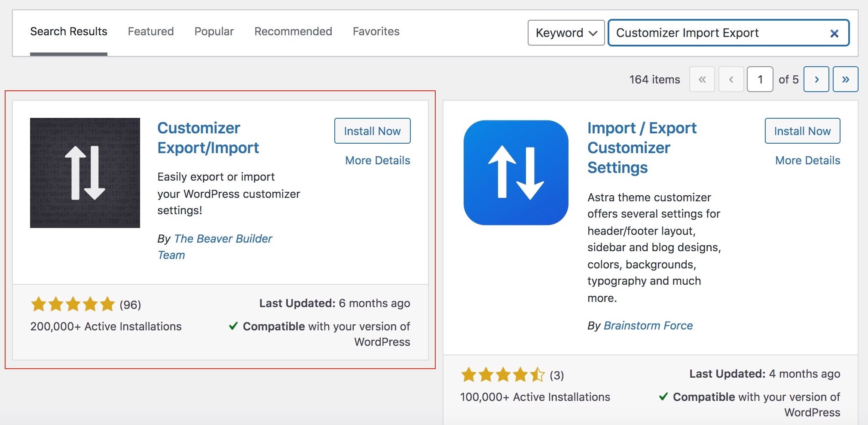Jump to last page of results

click(845, 79)
